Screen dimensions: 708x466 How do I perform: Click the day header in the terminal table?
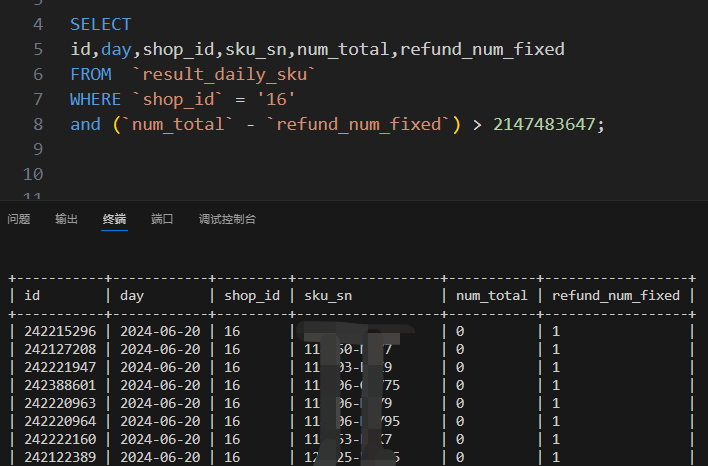pos(132,295)
